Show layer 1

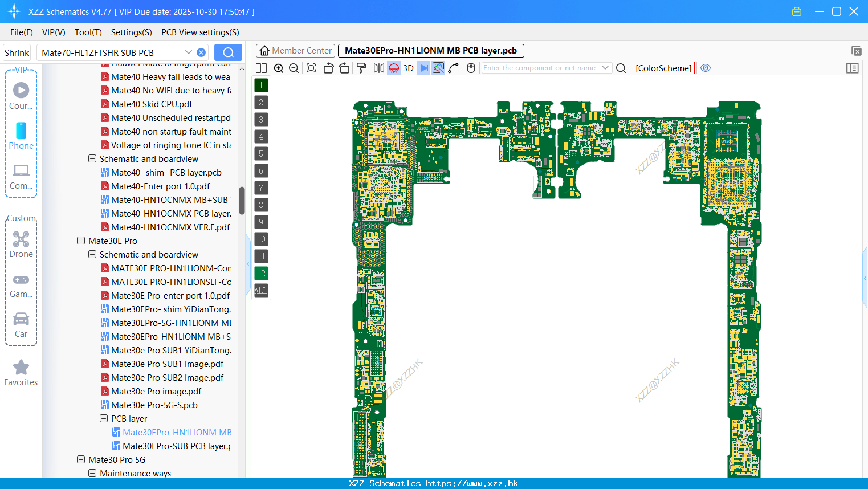click(x=261, y=85)
